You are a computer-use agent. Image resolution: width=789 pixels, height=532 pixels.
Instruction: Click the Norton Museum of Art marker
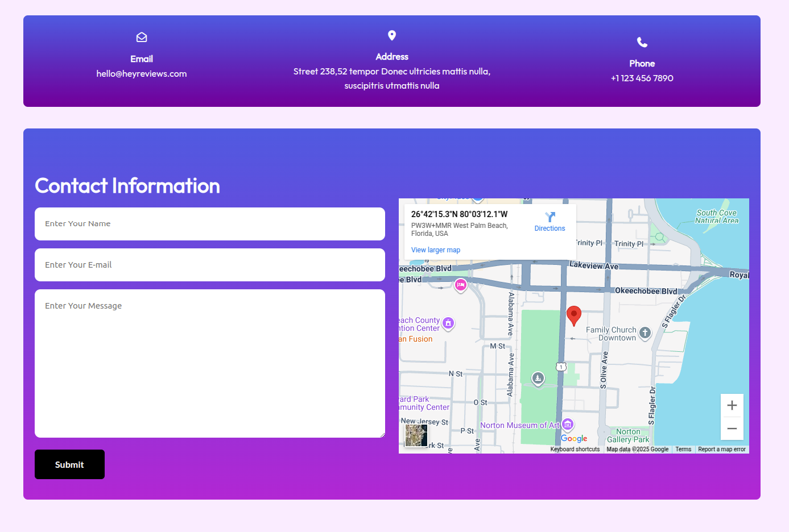click(x=568, y=425)
